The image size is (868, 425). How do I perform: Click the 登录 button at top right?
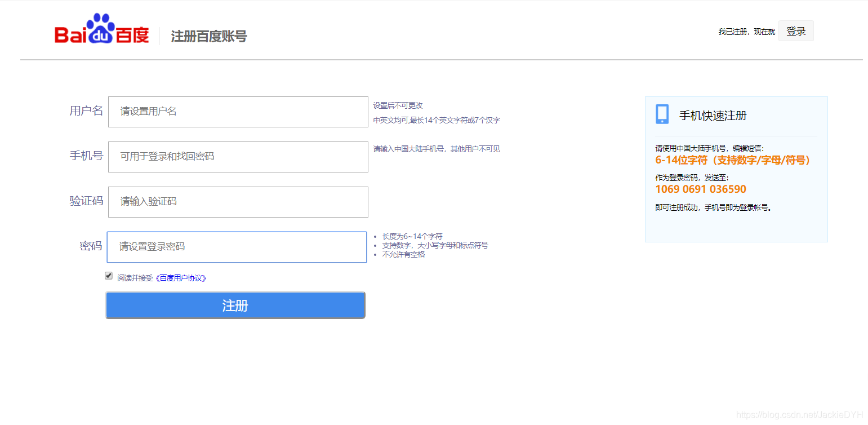coord(796,31)
